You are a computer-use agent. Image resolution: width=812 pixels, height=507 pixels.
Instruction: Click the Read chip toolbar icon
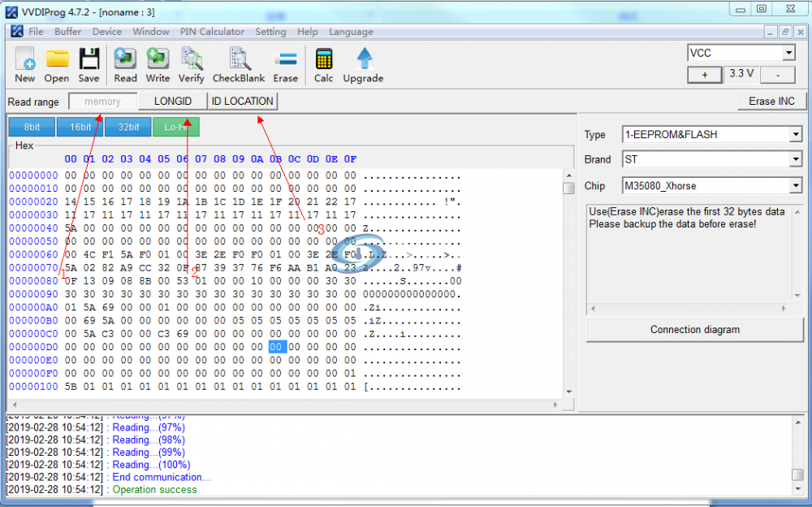pyautogui.click(x=125, y=65)
